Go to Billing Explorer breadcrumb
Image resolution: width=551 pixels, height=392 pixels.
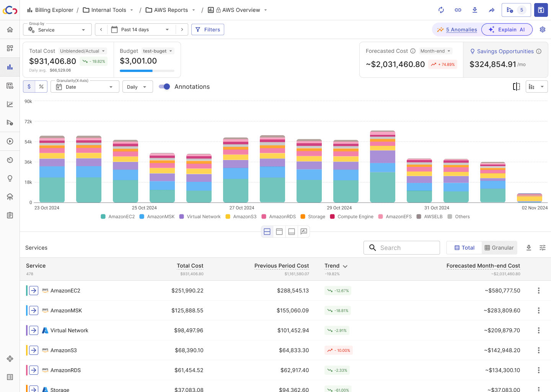tap(50, 10)
